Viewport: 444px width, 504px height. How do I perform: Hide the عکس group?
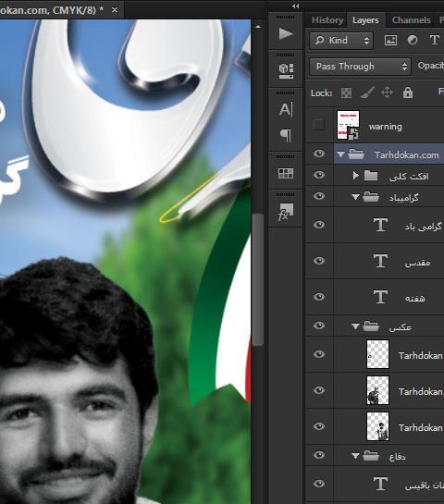(x=319, y=326)
